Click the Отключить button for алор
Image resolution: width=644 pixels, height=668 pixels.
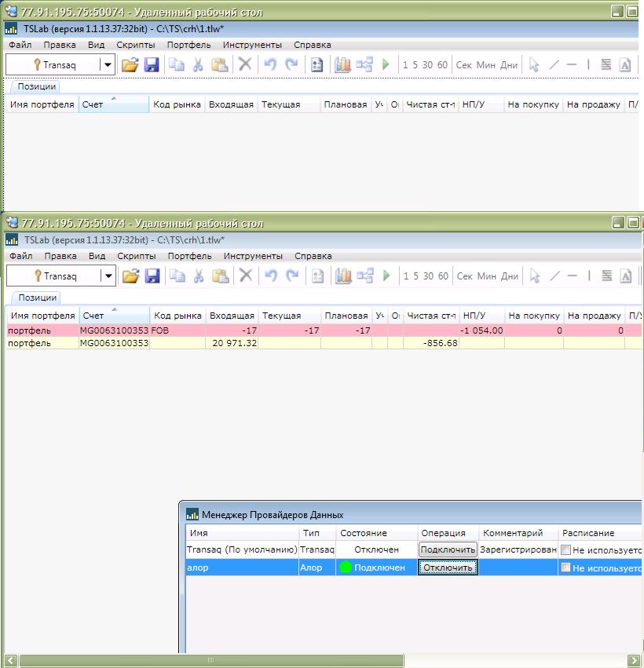pyautogui.click(x=448, y=568)
